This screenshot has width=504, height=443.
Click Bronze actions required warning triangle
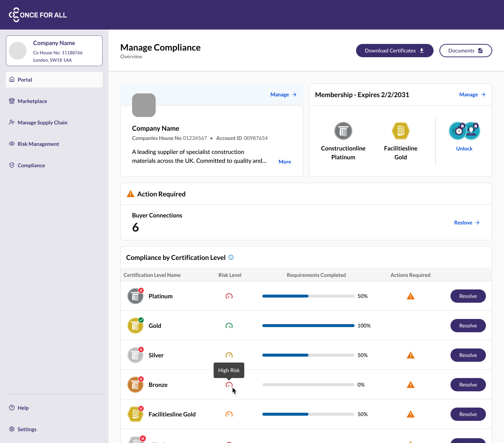click(x=411, y=385)
